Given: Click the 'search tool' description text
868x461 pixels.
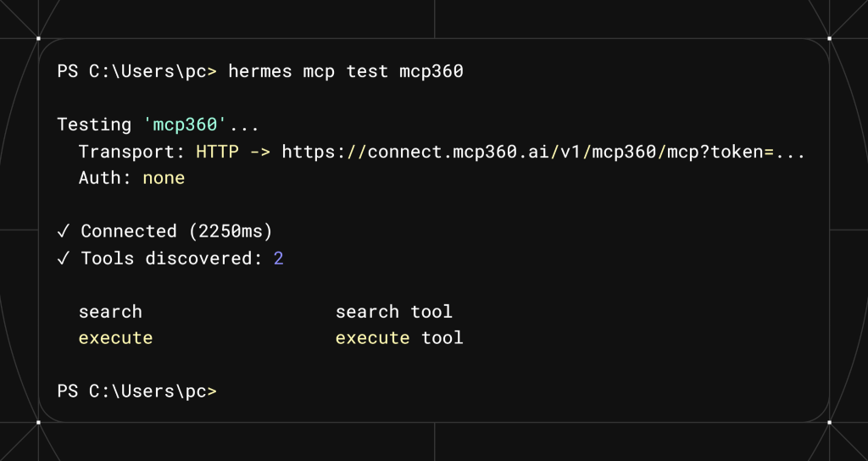Looking at the screenshot, I should [393, 312].
